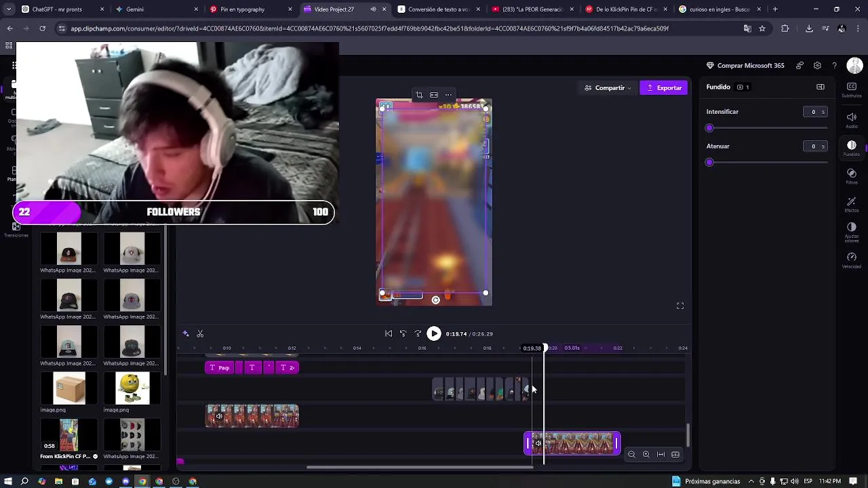
Task: Zoom in on the timeline
Action: 646,455
